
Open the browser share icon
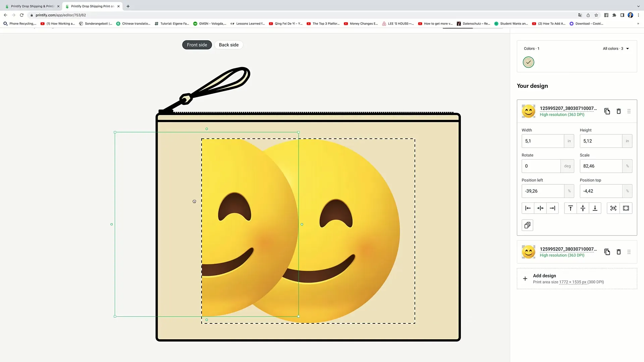[588, 15]
